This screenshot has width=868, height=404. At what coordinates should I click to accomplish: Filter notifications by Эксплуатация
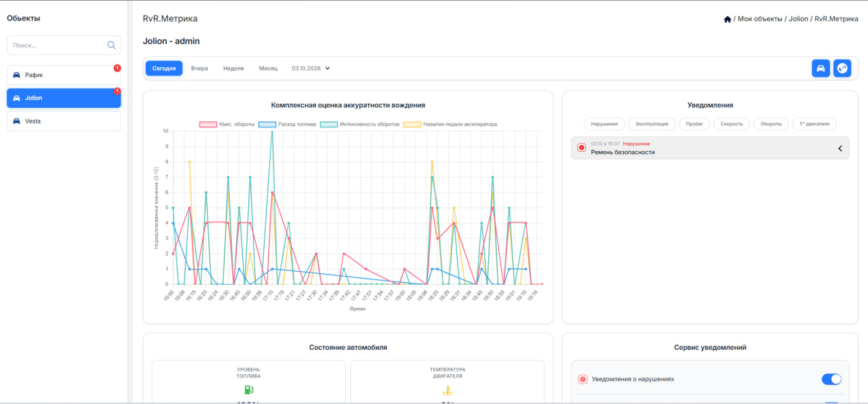pos(652,124)
